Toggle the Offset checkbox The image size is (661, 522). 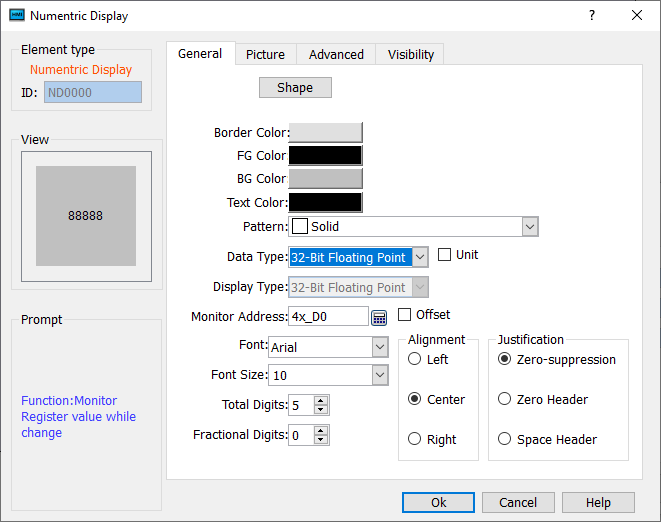(x=405, y=315)
